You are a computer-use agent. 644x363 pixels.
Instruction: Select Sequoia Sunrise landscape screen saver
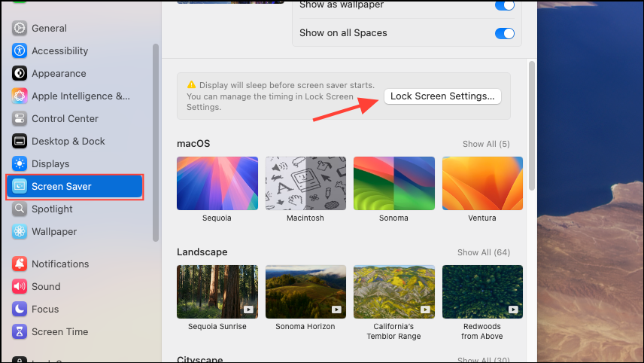point(217,292)
